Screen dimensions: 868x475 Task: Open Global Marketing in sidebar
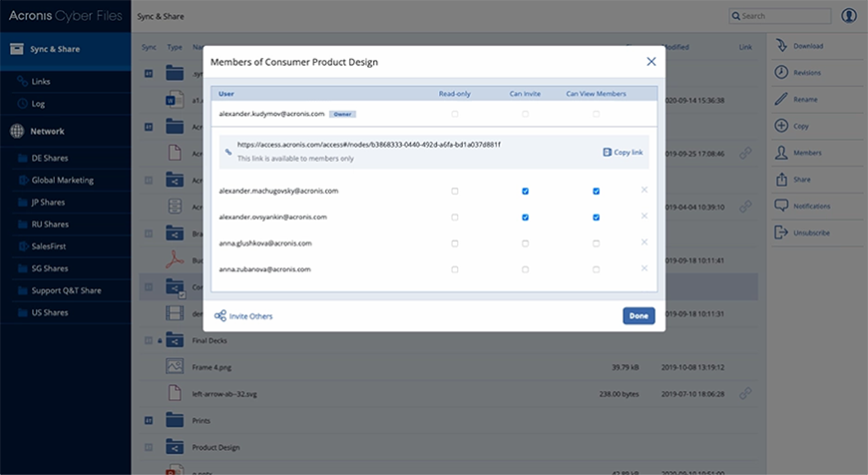point(63,180)
